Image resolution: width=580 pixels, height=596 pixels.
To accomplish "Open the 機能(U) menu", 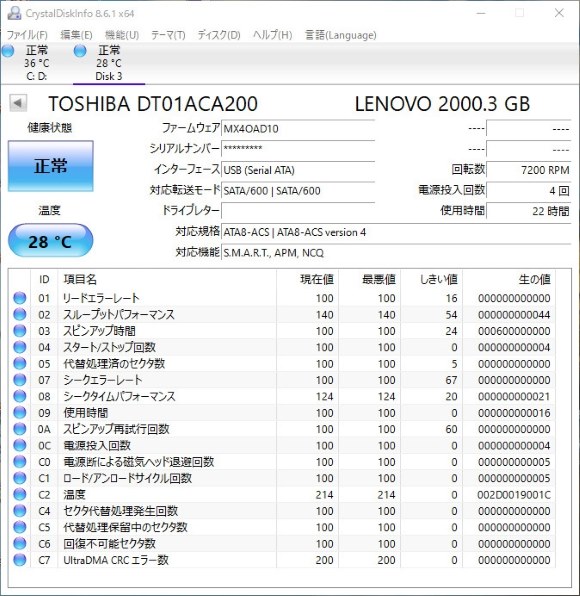I will (x=122, y=35).
